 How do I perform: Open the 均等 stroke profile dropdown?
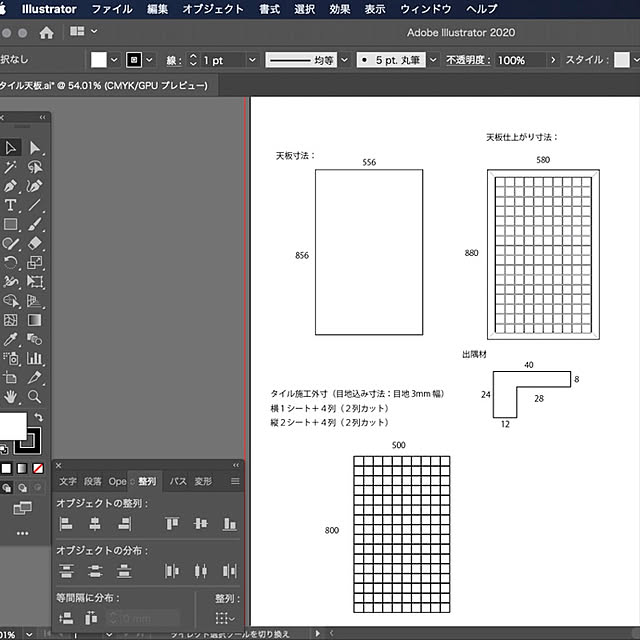345,60
